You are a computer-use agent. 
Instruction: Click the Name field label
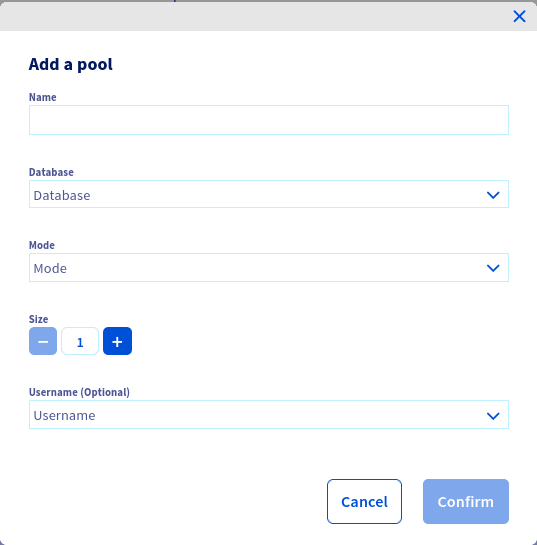coord(42,97)
